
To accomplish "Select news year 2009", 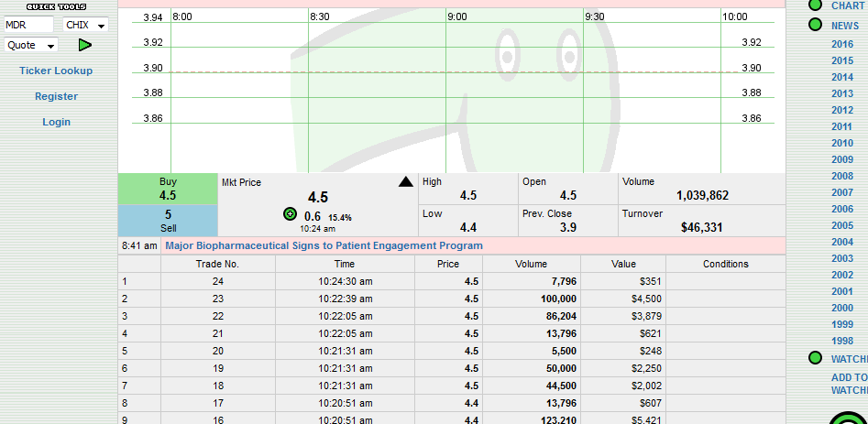I will [842, 159].
